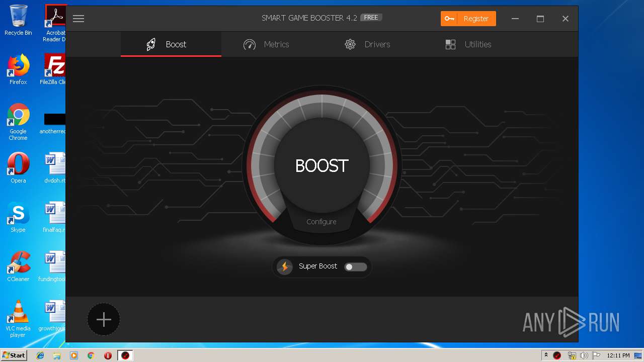
Task: Open the Utilities tab
Action: [x=468, y=44]
